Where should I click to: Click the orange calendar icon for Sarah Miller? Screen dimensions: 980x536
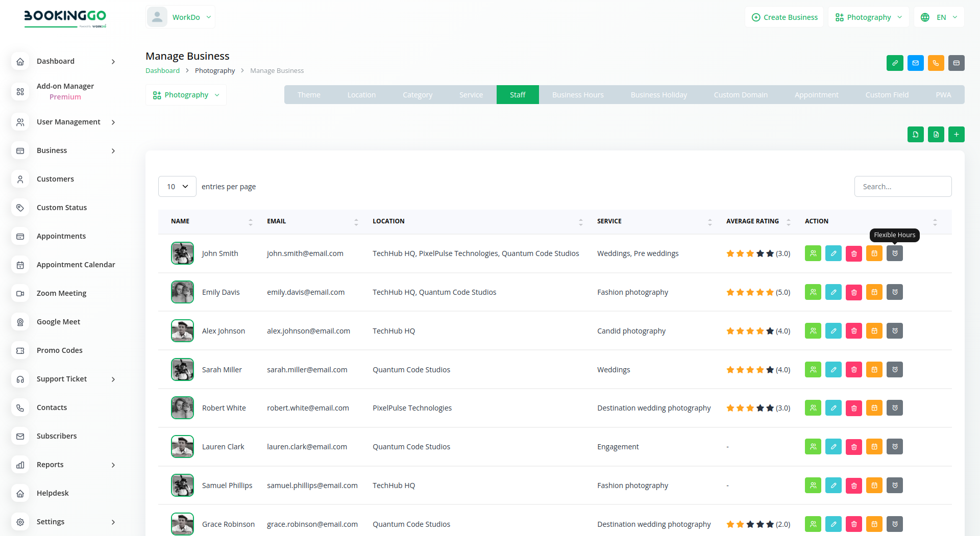point(874,370)
